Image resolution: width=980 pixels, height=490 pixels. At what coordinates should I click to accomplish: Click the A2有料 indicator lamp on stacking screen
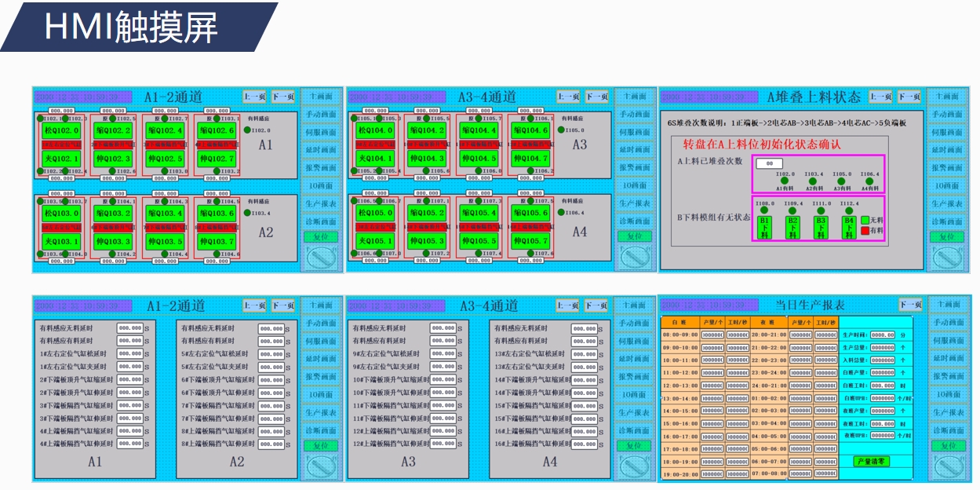(814, 181)
